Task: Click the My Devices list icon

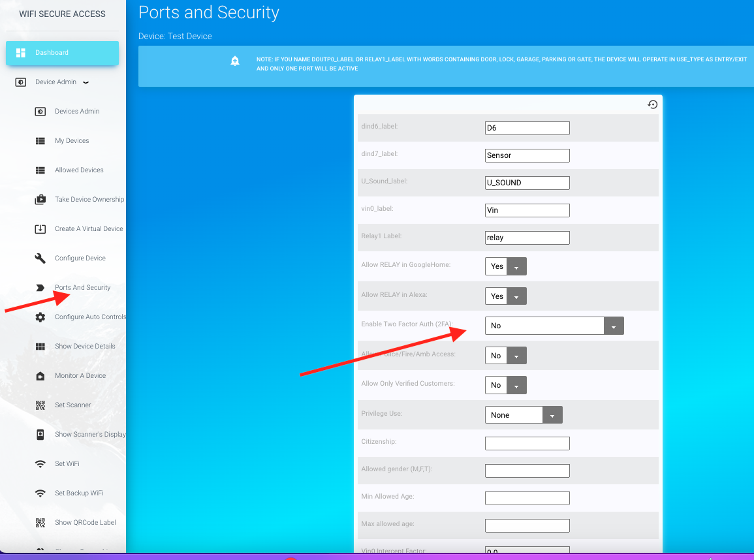Action: 40,141
